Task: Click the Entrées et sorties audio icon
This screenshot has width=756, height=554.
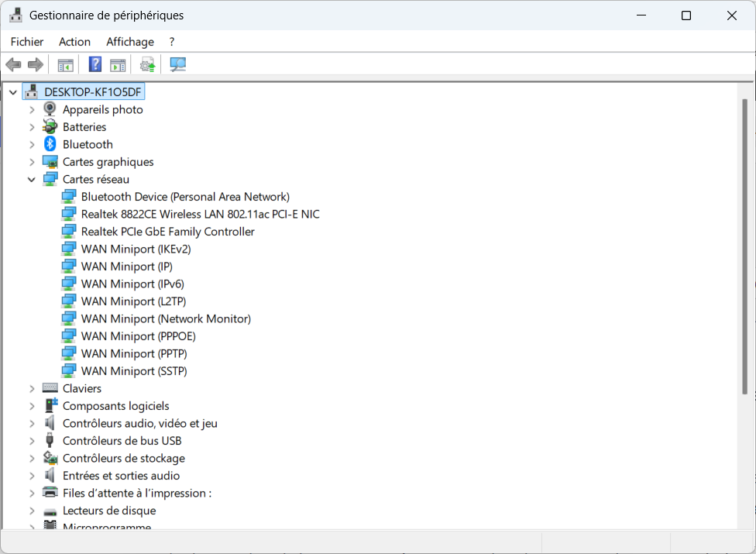Action: click(x=50, y=476)
